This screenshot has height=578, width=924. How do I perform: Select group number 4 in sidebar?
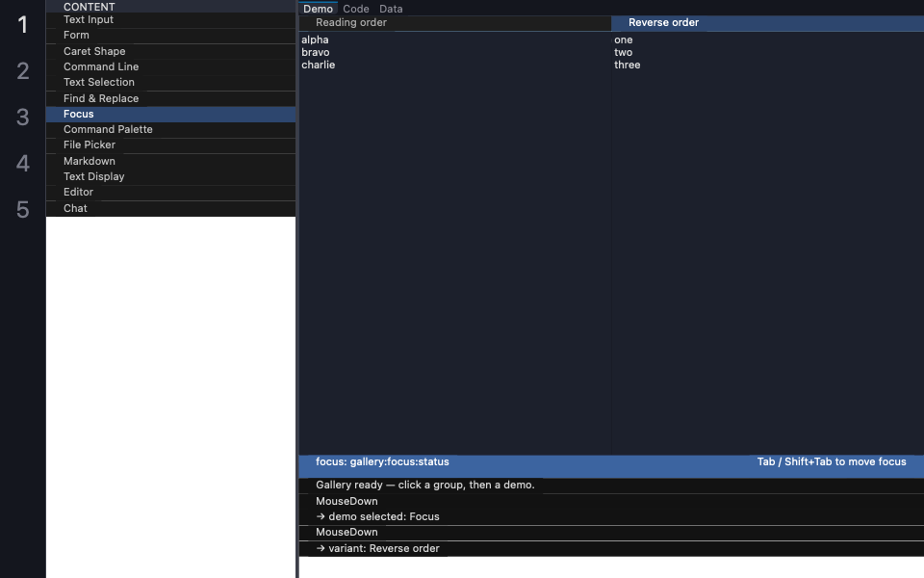(x=22, y=163)
